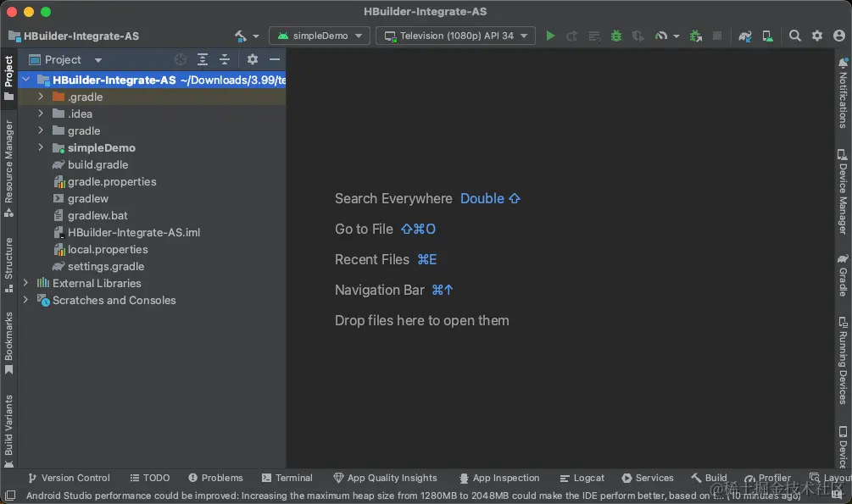Image resolution: width=852 pixels, height=504 pixels.
Task: Click Sync Project with Gradle Files icon
Action: [745, 36]
